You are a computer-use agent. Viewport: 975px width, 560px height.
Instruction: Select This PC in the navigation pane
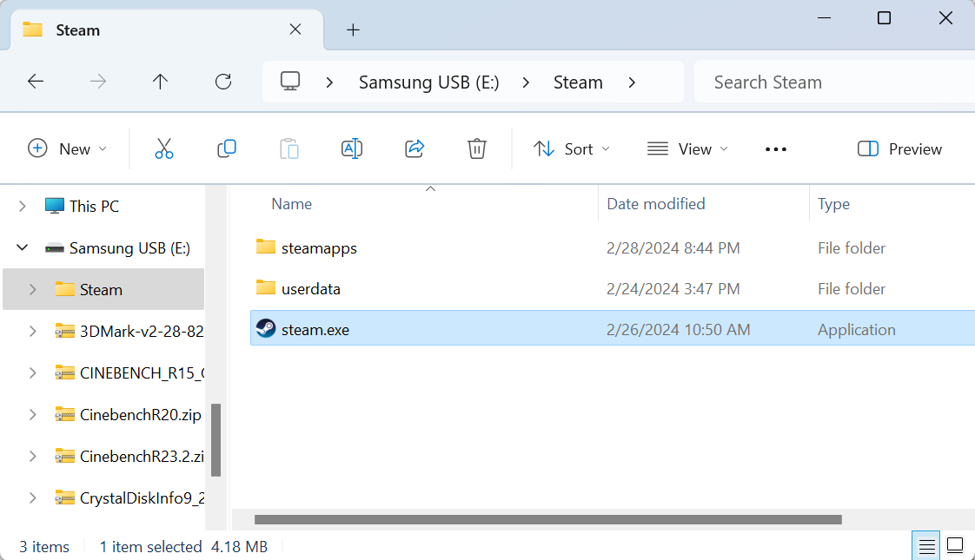click(94, 207)
